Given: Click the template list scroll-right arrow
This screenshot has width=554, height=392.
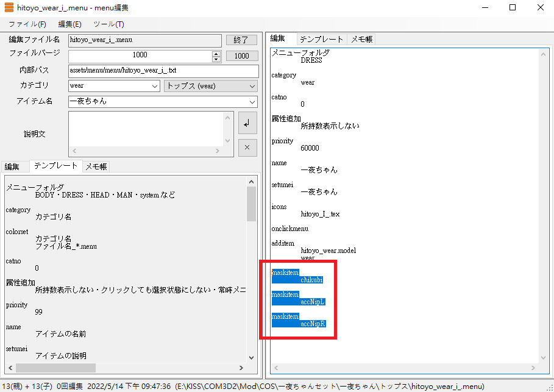Looking at the screenshot, I should coord(241,368).
